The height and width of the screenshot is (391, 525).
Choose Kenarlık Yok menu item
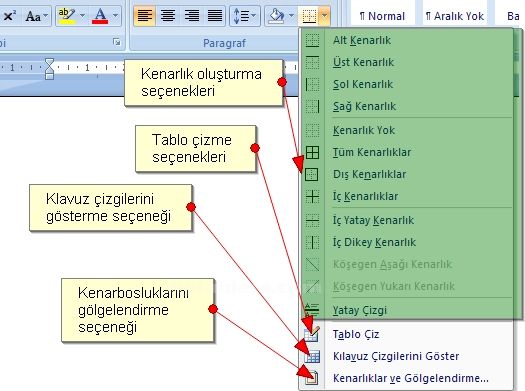(407, 130)
